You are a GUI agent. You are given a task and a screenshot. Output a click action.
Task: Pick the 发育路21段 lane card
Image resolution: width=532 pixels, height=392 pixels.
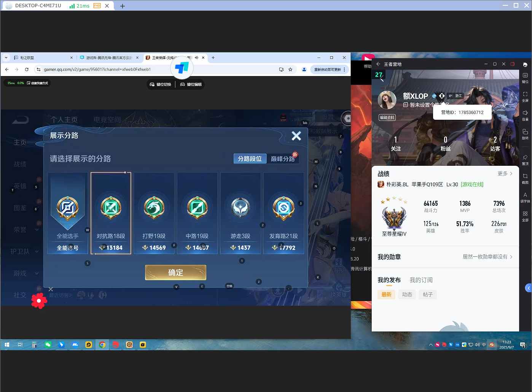(284, 213)
